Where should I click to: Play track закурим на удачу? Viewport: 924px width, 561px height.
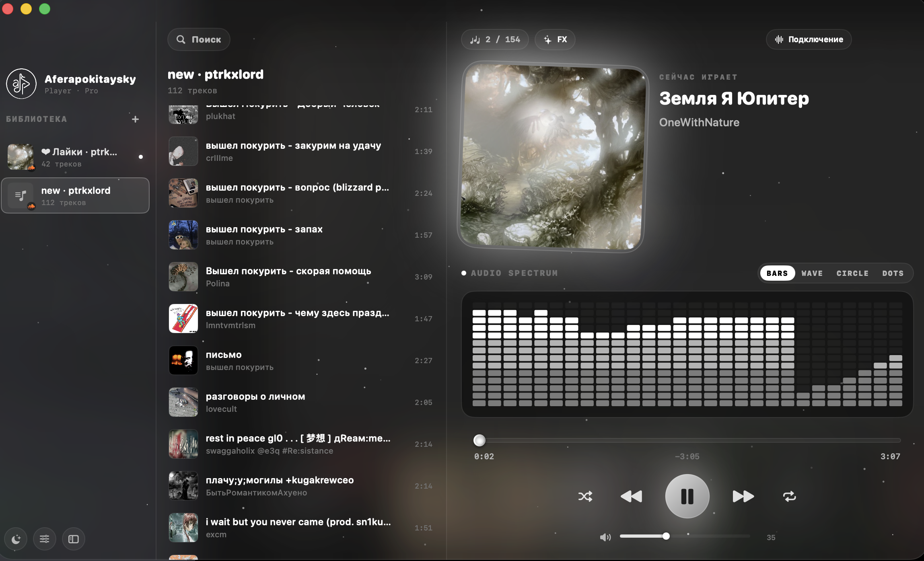coord(301,152)
